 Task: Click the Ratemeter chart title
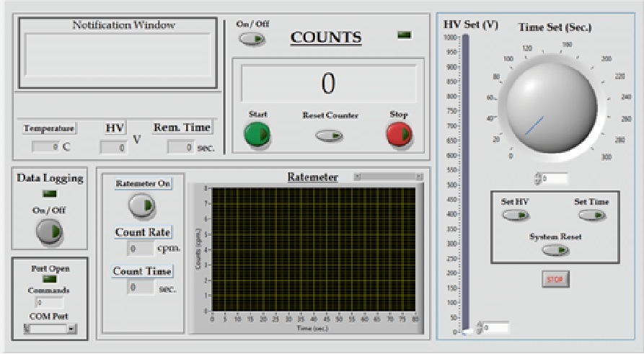click(x=312, y=177)
